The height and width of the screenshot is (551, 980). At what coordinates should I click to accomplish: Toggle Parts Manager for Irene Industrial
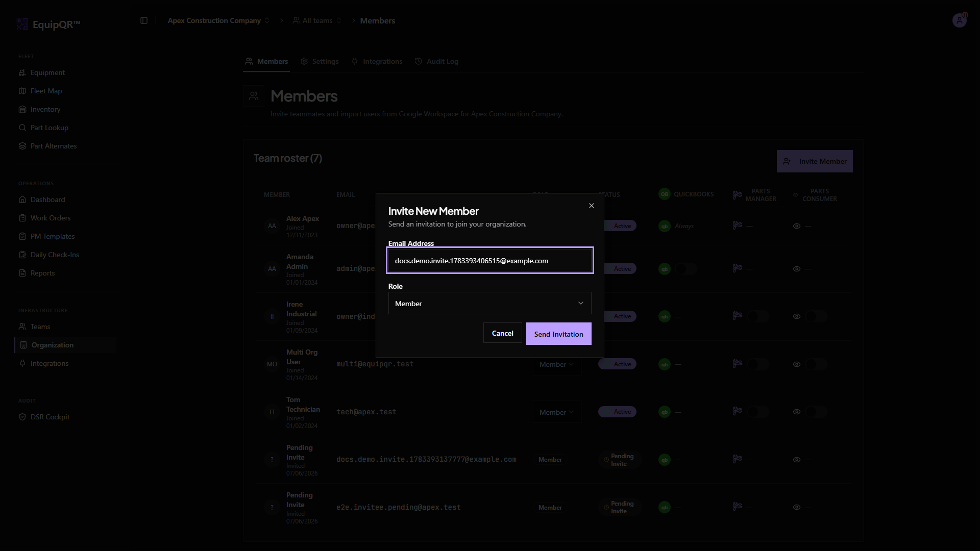[758, 316]
